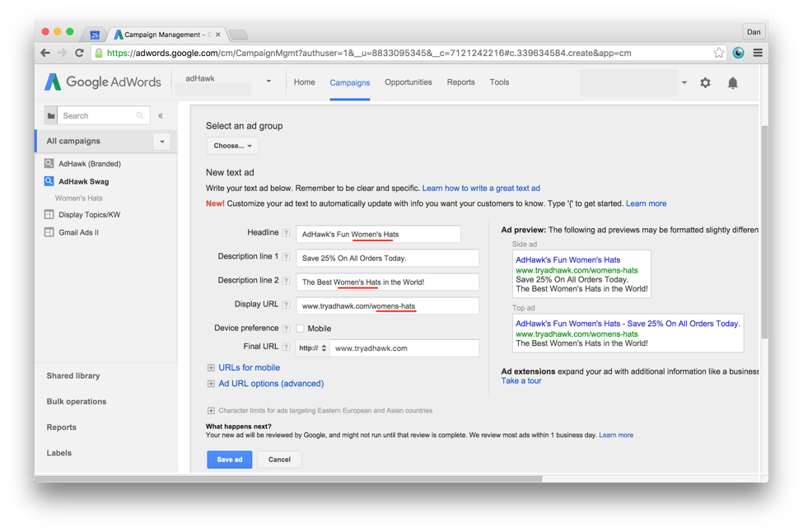Open the Chrome hamburger menu
Viewport: 803px width, 532px height.
(758, 53)
